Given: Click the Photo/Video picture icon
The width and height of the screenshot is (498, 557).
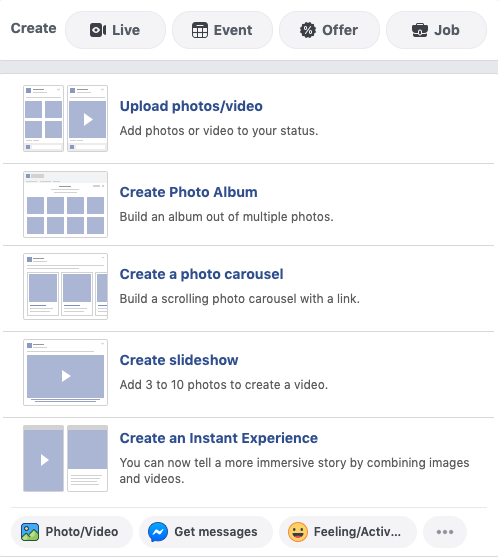Looking at the screenshot, I should tap(30, 532).
